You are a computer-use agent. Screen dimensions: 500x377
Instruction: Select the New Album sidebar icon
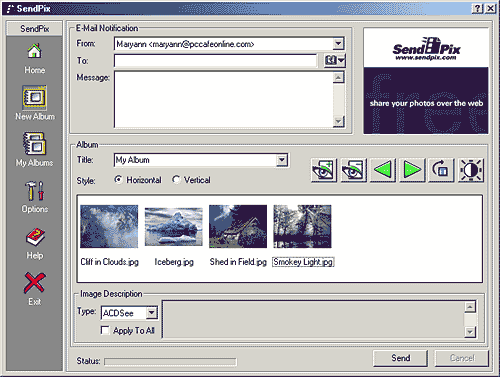pyautogui.click(x=35, y=97)
